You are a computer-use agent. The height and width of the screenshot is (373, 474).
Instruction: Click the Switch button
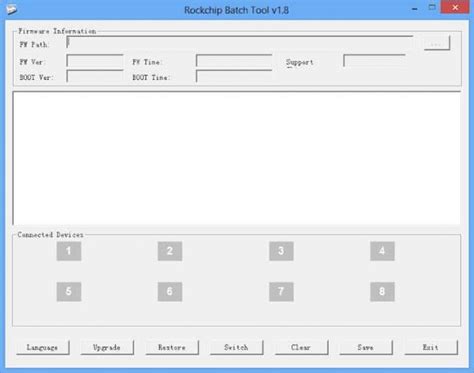237,347
